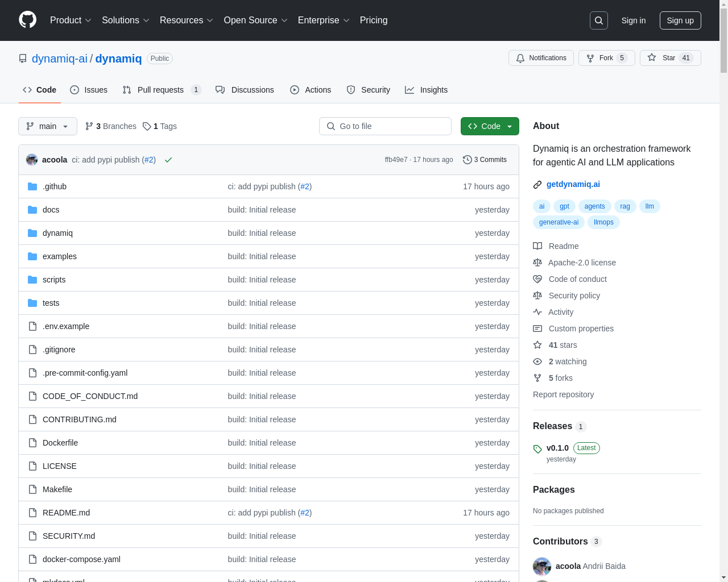The height and width of the screenshot is (582, 728).
Task: Expand the Resources menu
Action: coord(187,20)
